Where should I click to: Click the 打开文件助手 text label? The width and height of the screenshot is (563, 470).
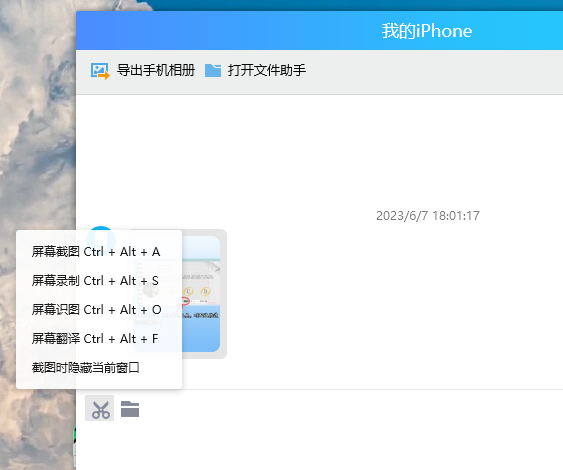point(267,70)
